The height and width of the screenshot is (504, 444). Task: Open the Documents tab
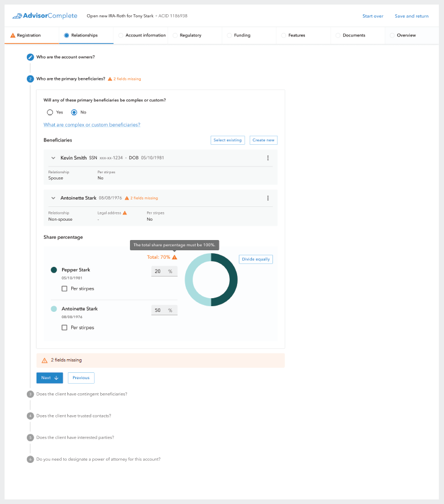[x=353, y=35]
